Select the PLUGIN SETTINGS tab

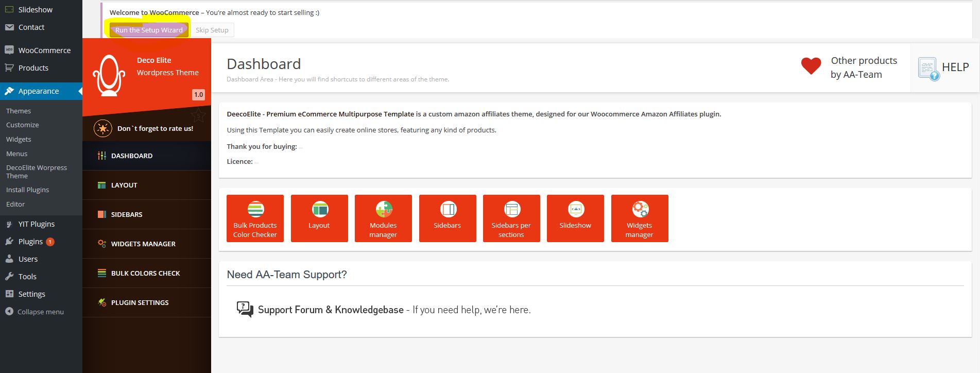[147, 302]
